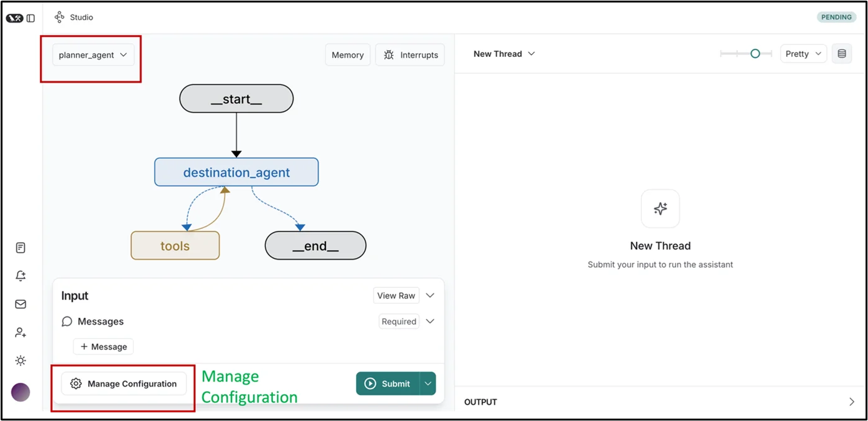Open the Interrupts panel

pos(410,55)
